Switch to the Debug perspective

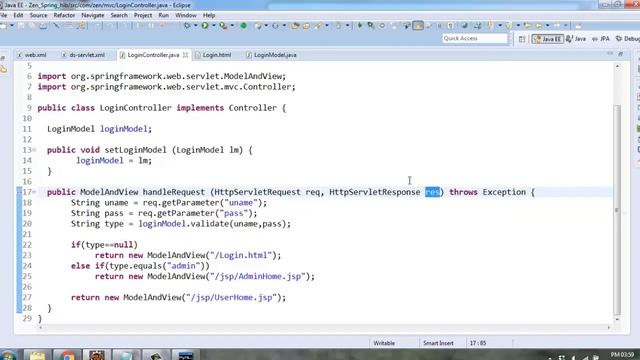(628, 39)
